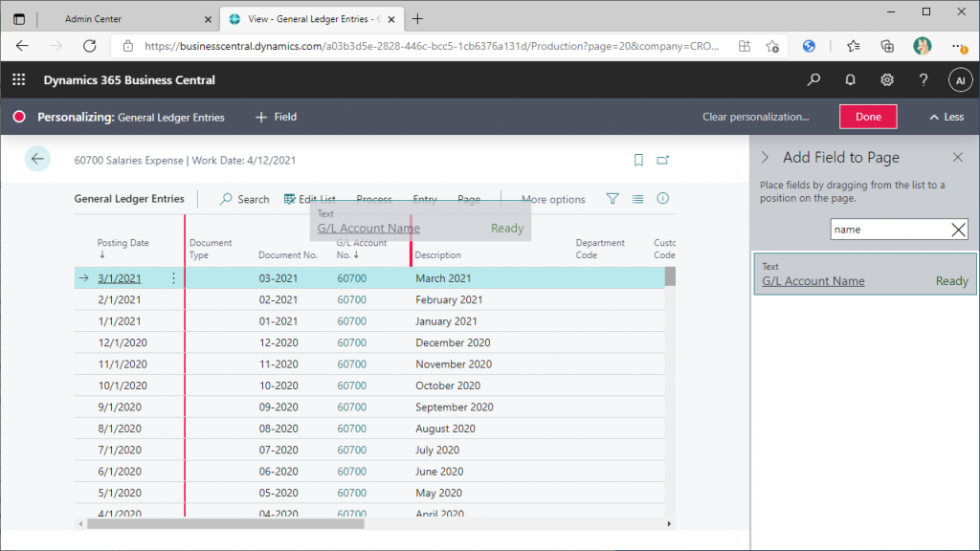Image resolution: width=980 pixels, height=551 pixels.
Task: Click document number 09-2020
Action: pyautogui.click(x=278, y=408)
